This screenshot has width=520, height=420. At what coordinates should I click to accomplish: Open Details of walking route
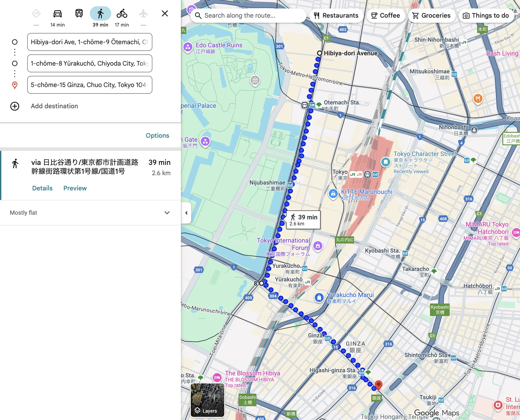(x=42, y=188)
